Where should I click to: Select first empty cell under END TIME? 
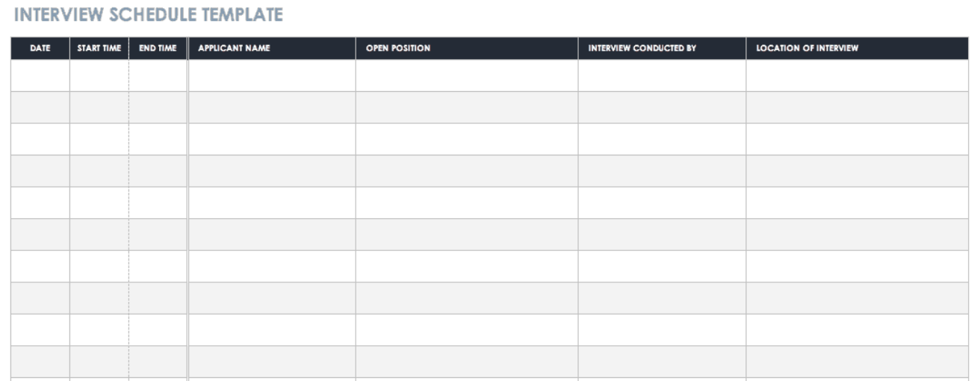[158, 75]
